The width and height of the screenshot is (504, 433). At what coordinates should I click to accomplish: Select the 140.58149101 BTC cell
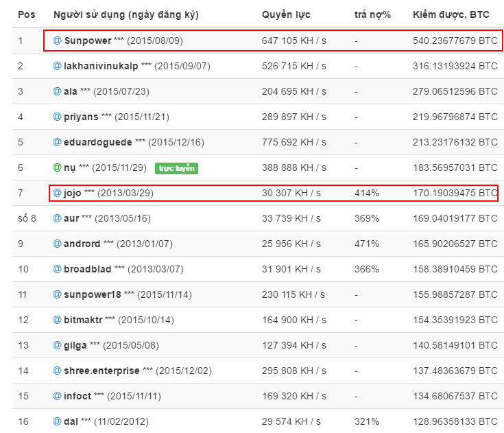click(x=455, y=345)
